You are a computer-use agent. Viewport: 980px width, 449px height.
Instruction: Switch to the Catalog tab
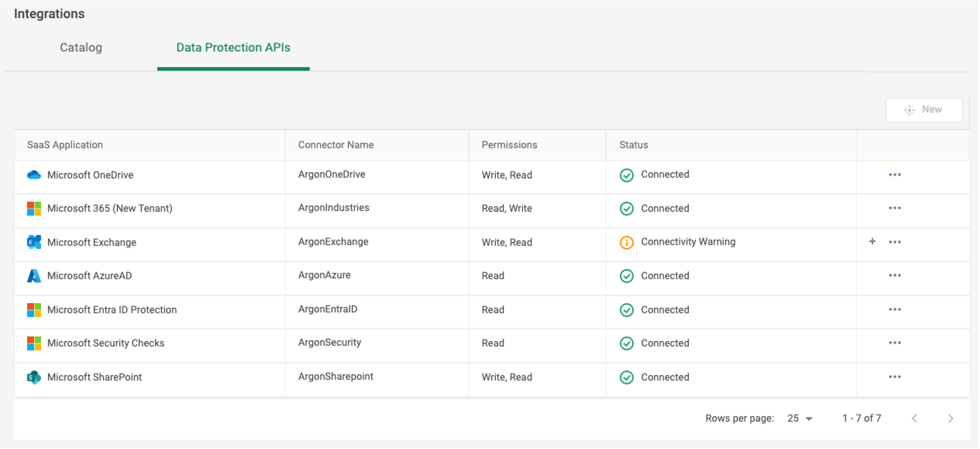coord(80,47)
